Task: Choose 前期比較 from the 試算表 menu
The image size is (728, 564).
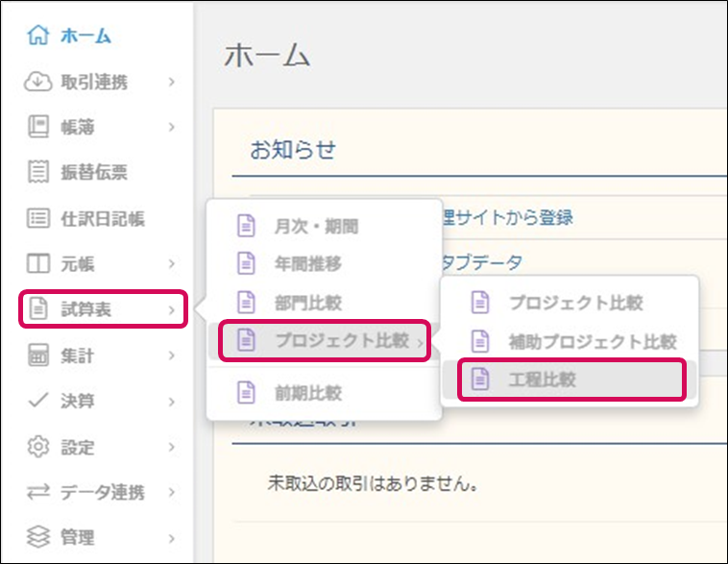Action: [x=307, y=393]
